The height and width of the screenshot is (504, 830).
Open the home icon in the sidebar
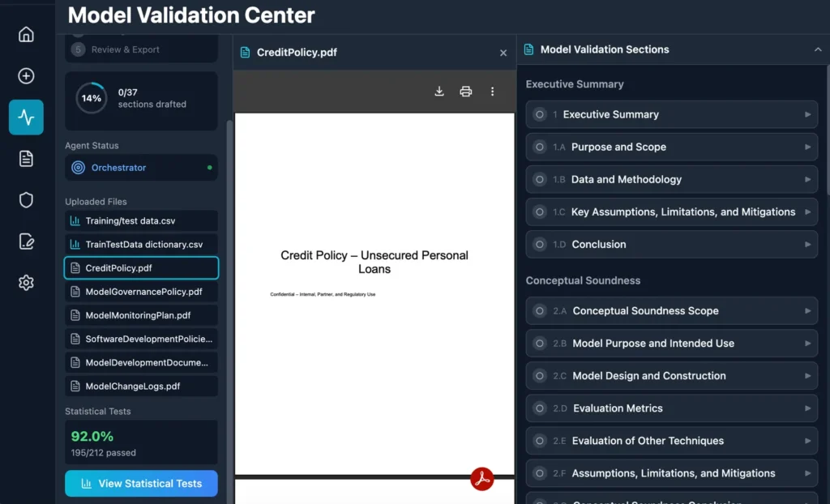(x=26, y=34)
